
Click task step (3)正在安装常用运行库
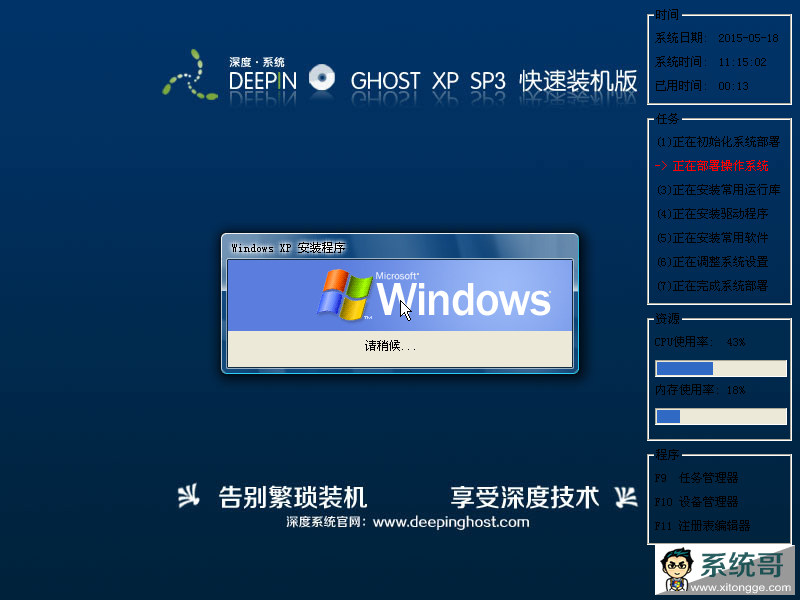[718, 190]
